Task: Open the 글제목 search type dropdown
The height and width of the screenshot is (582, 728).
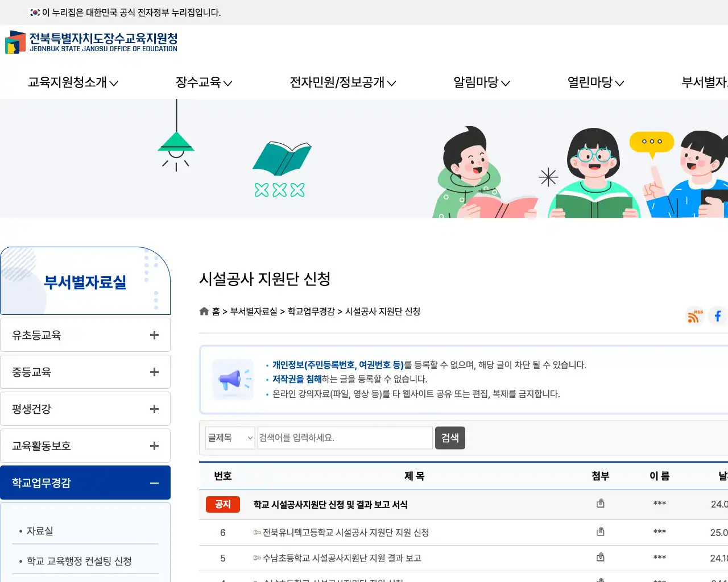Action: pyautogui.click(x=230, y=438)
